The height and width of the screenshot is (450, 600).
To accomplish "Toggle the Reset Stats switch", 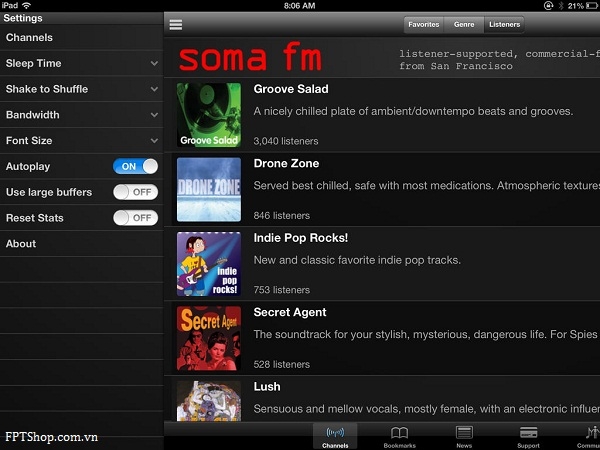I will tap(135, 218).
